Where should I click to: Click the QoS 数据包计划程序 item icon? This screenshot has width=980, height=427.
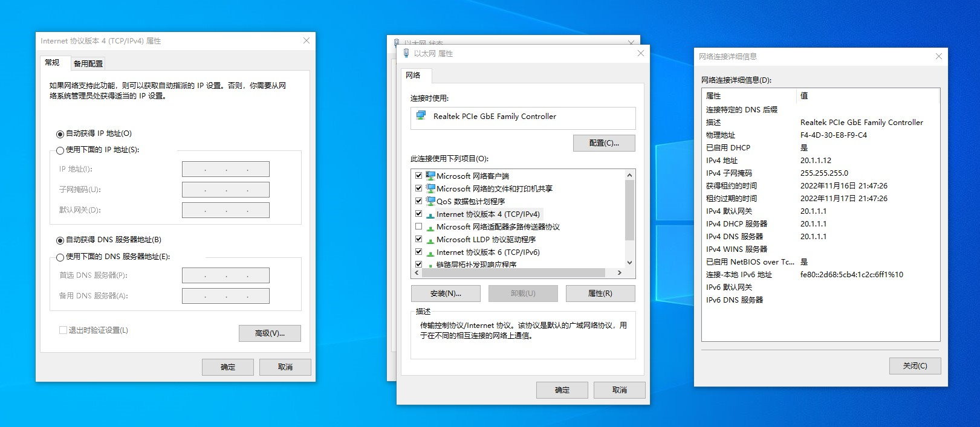430,201
